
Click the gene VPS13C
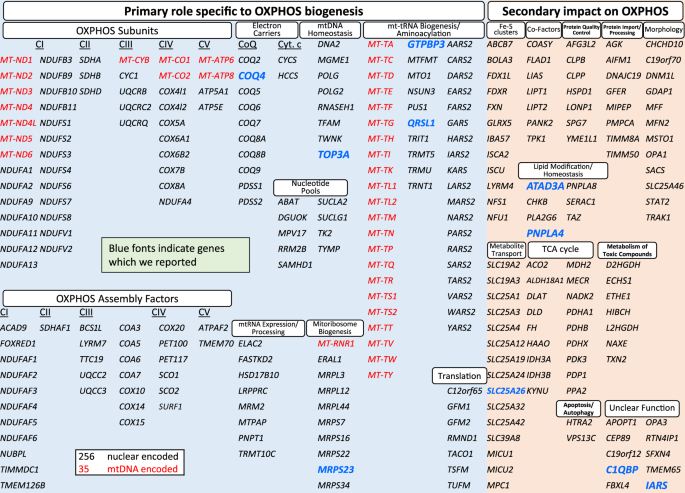581,438
